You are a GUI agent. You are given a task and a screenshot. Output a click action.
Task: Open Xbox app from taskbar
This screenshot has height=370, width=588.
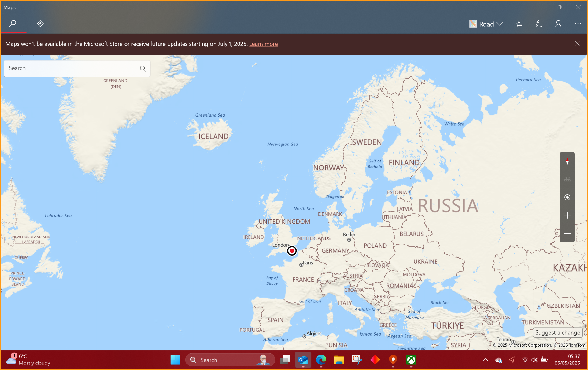[411, 360]
